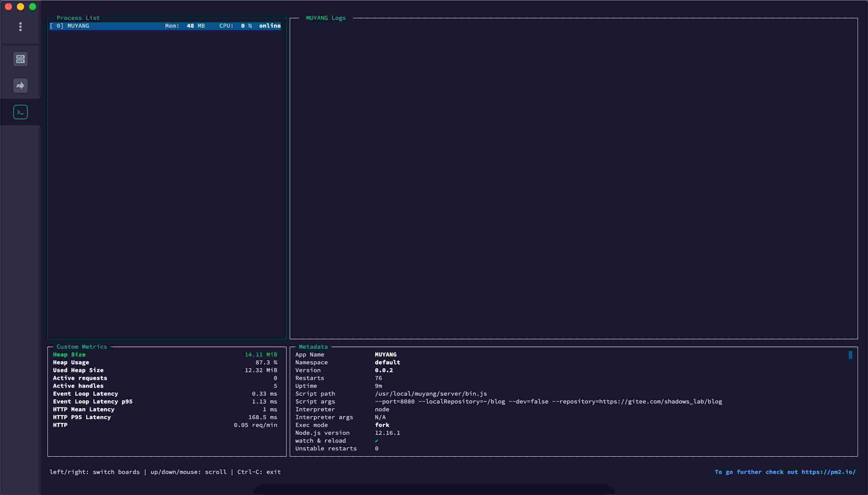Click the forwarding arrows sidebar icon
This screenshot has width=868, height=495.
coord(20,85)
